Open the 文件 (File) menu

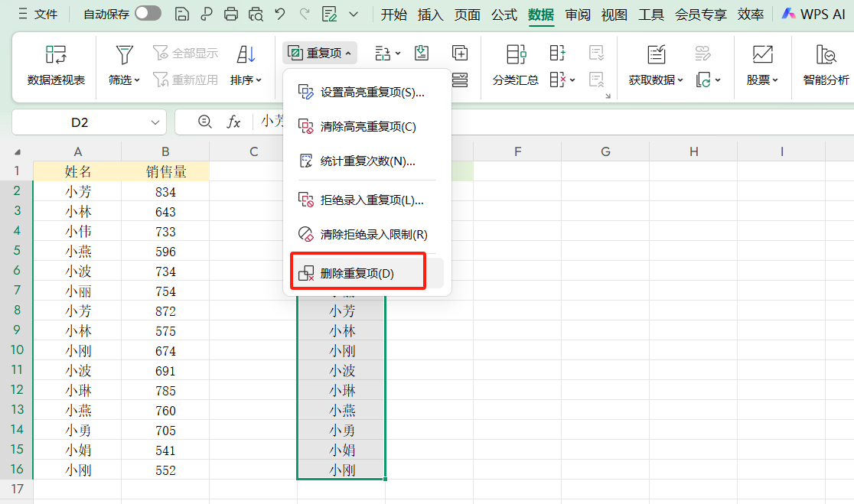coord(44,14)
